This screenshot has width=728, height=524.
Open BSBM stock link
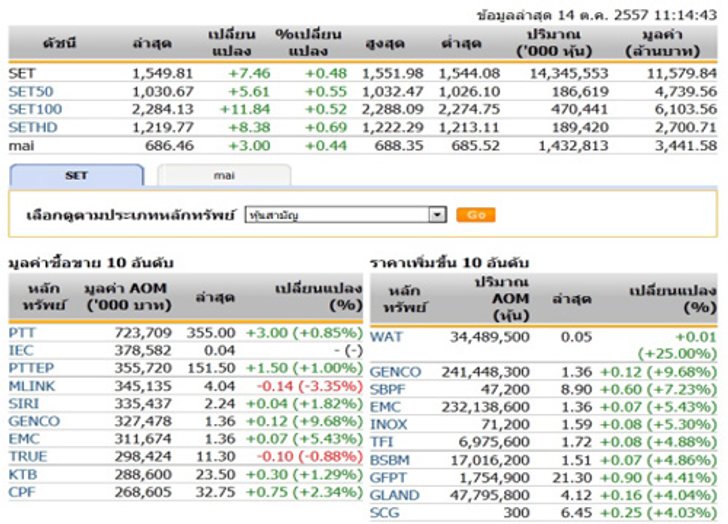click(x=390, y=460)
